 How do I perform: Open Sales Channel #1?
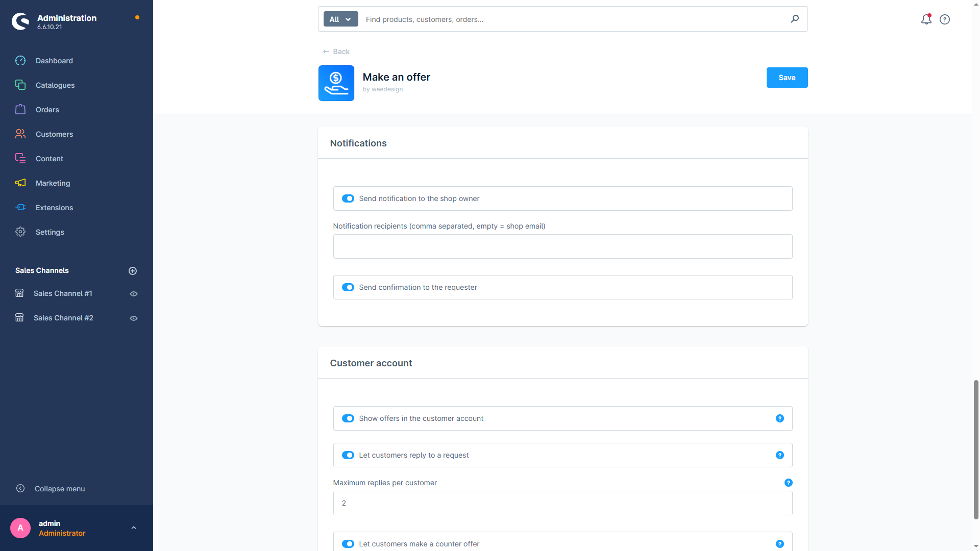point(63,293)
